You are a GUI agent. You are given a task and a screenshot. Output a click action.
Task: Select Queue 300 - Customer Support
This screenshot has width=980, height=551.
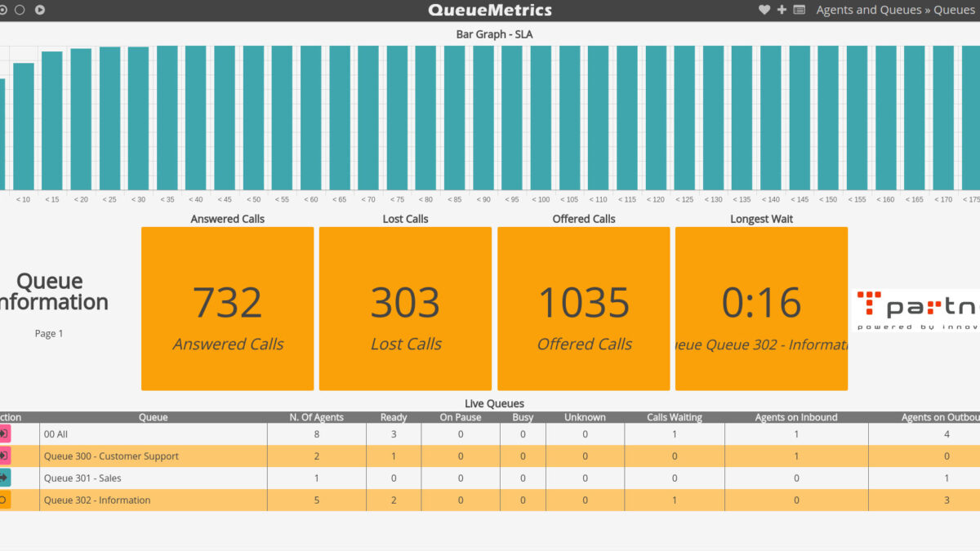coord(111,456)
